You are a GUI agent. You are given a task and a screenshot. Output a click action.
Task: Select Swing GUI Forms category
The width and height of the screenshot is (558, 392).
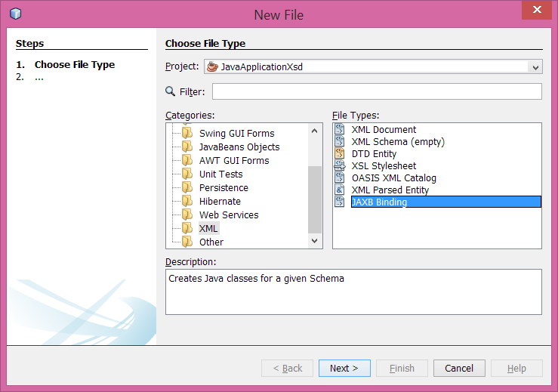[236, 133]
